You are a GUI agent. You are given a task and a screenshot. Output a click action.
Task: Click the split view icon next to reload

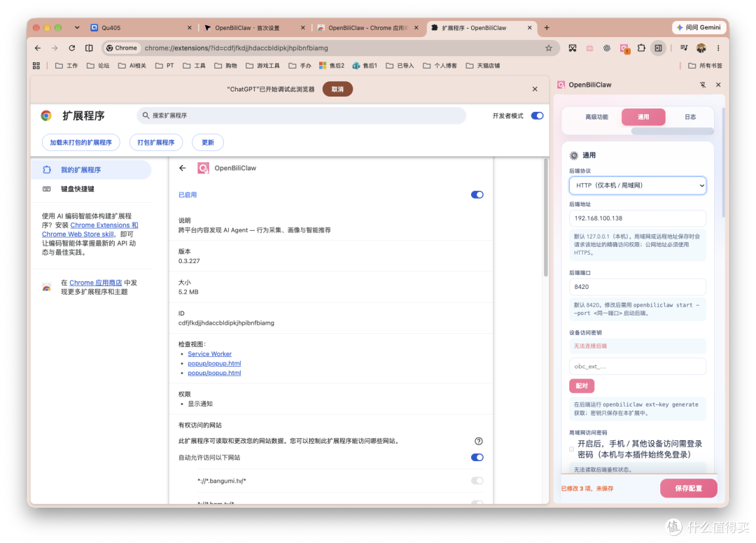[89, 48]
